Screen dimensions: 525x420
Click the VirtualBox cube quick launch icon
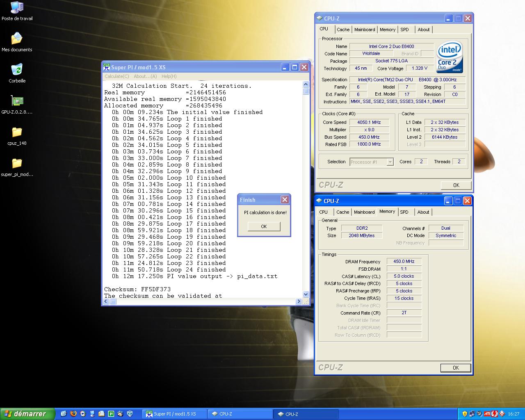pyautogui.click(x=130, y=413)
